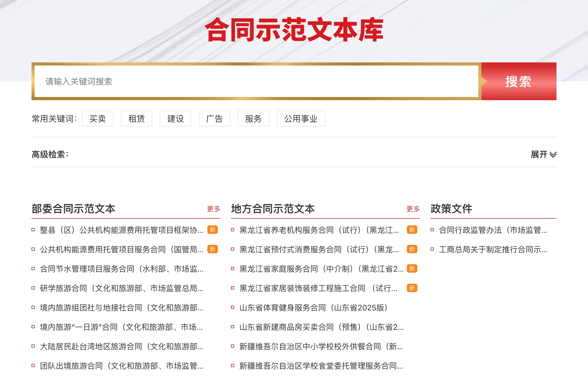
Task: Click the red 搜索 search button
Action: point(519,81)
